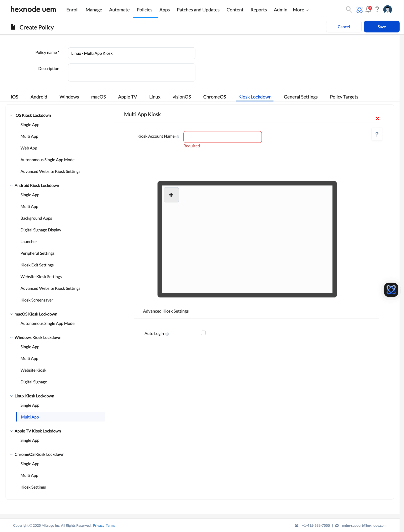Remove Multi App Kiosk with red X

[377, 118]
